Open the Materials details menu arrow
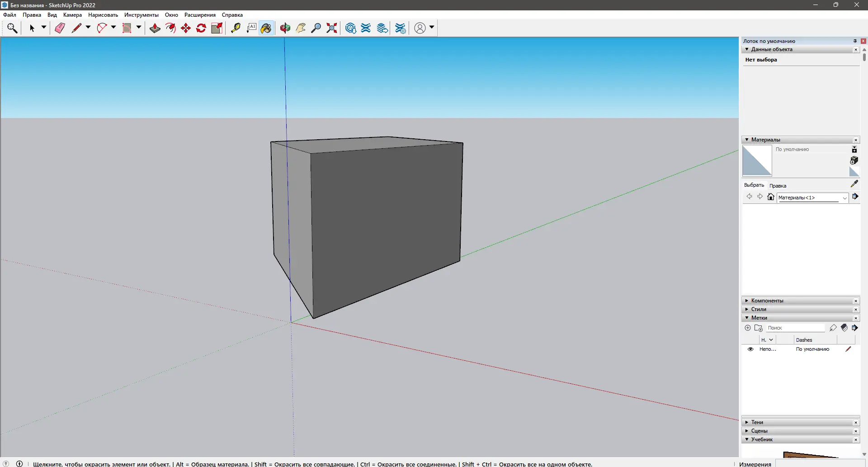868x467 pixels. tap(855, 197)
